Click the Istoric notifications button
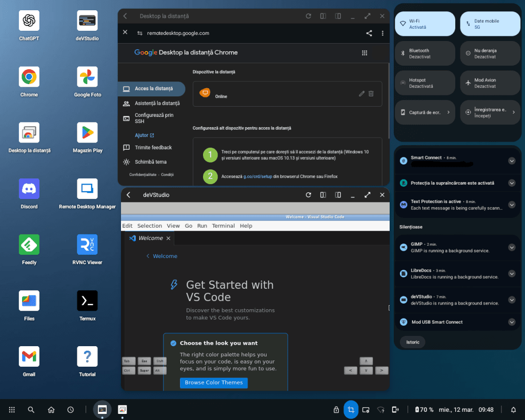This screenshot has width=525, height=420. [413, 342]
